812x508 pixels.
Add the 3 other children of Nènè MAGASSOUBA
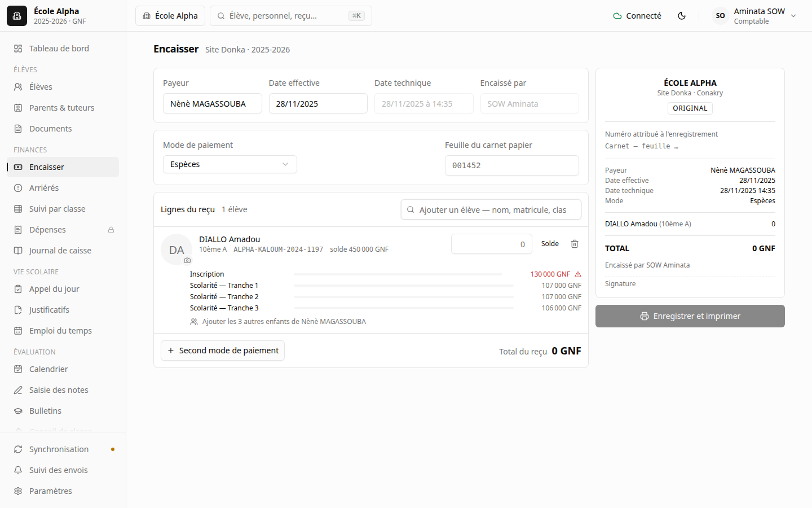pyautogui.click(x=278, y=322)
